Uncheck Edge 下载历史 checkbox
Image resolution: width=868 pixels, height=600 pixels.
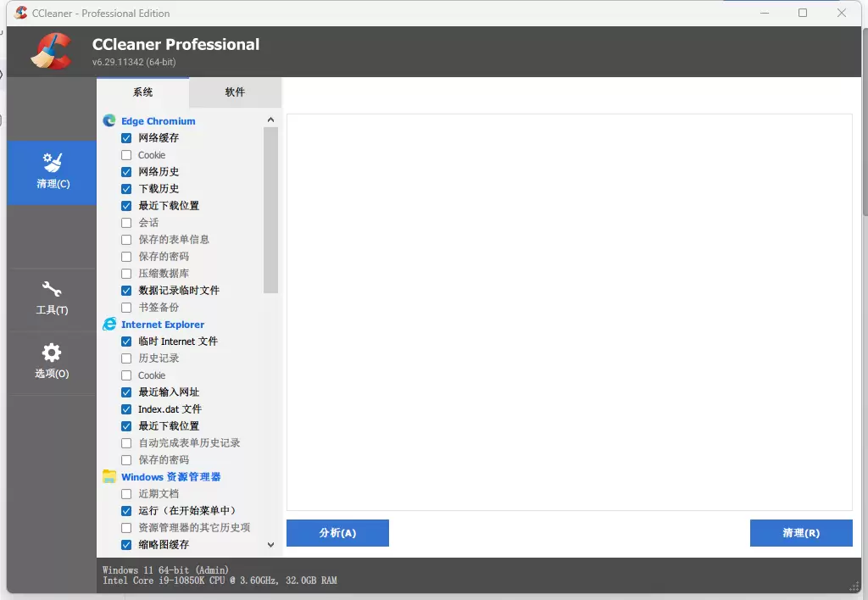click(126, 189)
